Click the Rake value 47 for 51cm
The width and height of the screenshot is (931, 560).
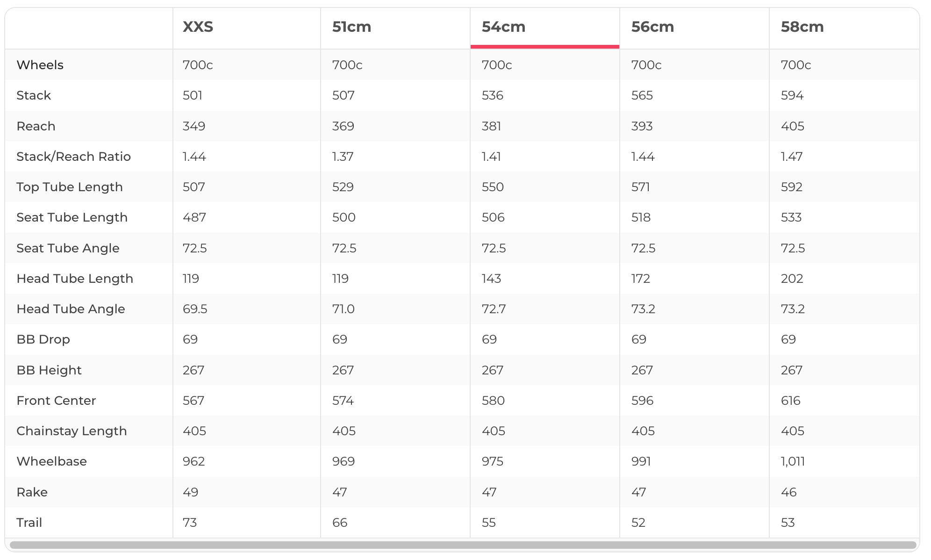coord(339,492)
